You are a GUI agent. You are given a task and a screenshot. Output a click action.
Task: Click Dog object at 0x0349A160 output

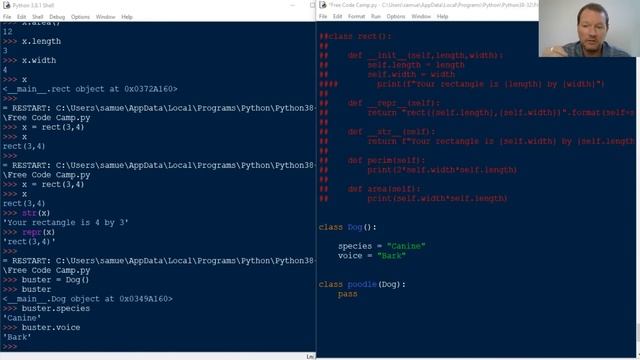pyautogui.click(x=87, y=299)
